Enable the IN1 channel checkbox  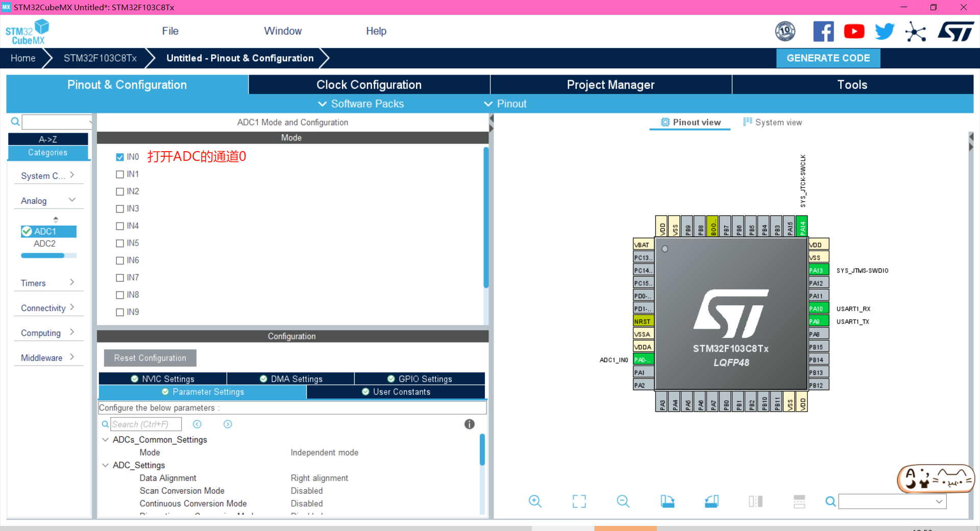click(x=120, y=174)
